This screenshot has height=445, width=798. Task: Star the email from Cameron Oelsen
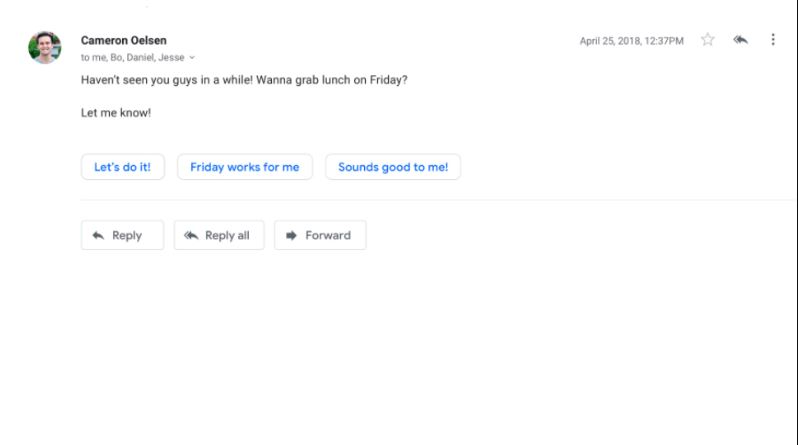pos(707,40)
